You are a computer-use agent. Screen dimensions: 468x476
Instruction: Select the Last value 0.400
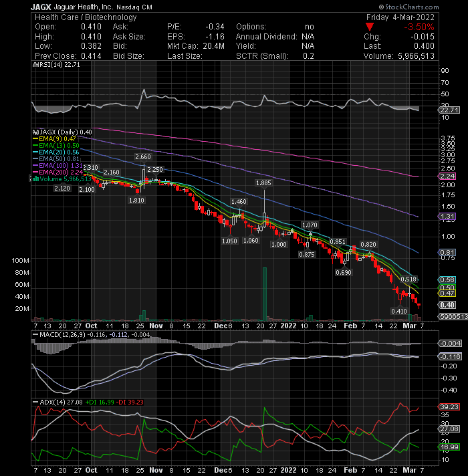click(x=424, y=46)
